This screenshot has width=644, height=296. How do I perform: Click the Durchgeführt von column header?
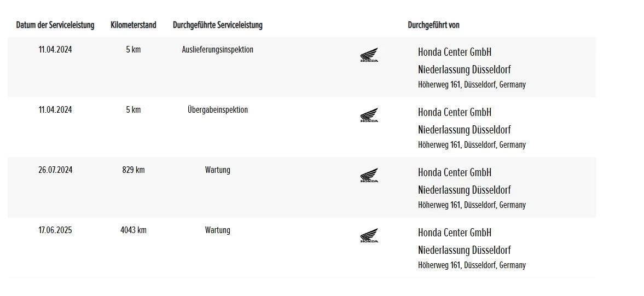click(x=433, y=25)
